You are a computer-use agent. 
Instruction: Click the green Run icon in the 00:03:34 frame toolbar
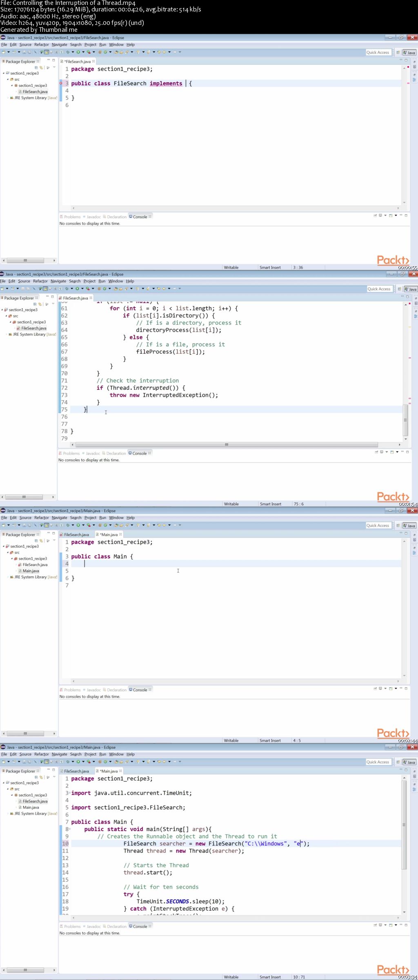pos(78,762)
